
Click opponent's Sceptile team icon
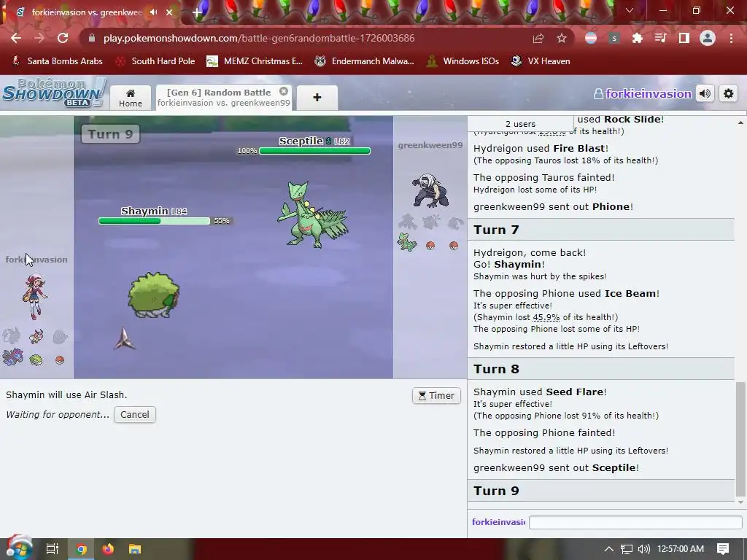click(x=407, y=242)
